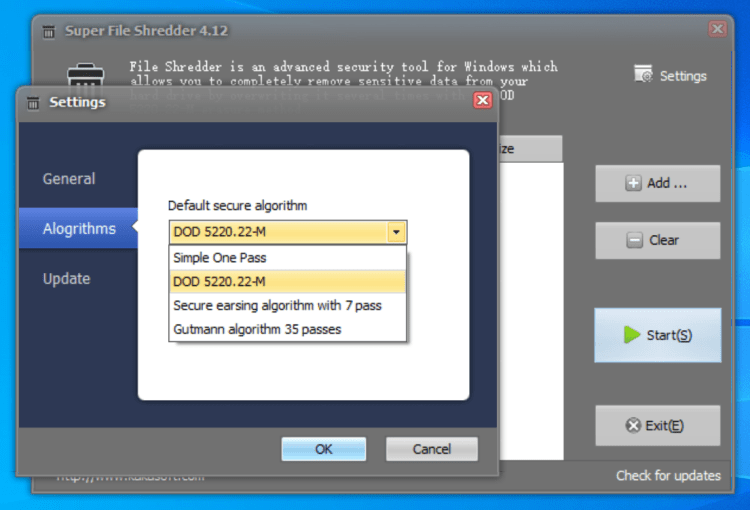This screenshot has width=750, height=510.
Task: Select Secure earsing algorithm with 7 pass
Action: (x=287, y=305)
